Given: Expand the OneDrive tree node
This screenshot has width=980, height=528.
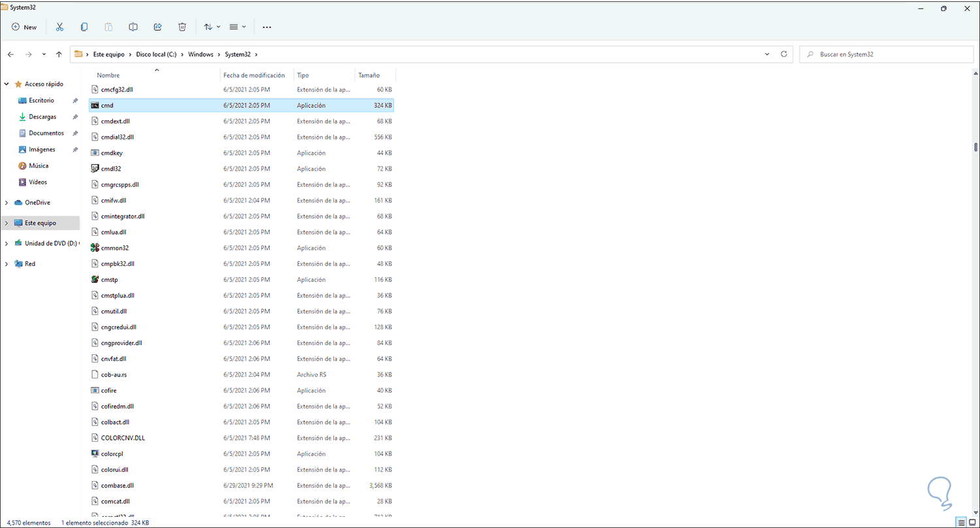Looking at the screenshot, I should (x=7, y=203).
